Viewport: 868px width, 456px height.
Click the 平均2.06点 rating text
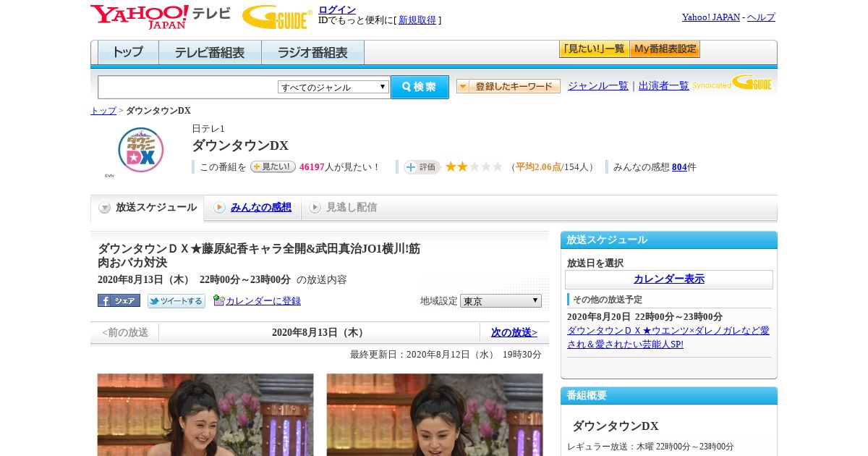click(x=538, y=167)
